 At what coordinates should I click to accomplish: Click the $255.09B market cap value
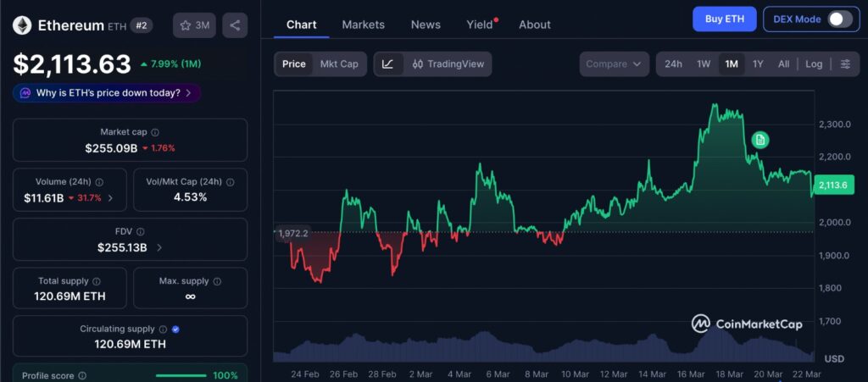point(111,148)
